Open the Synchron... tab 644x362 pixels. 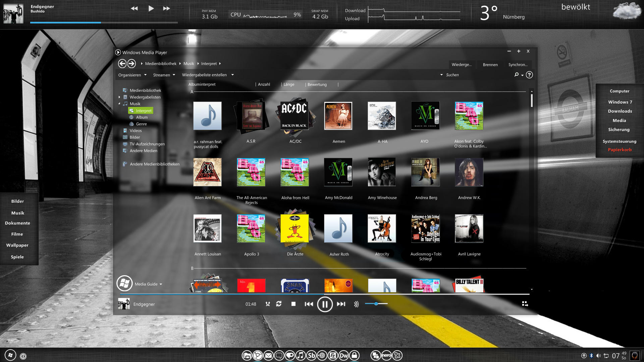(518, 65)
